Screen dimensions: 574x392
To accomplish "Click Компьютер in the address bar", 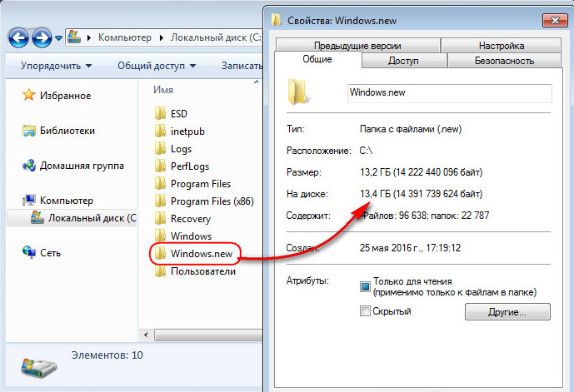I will coord(125,37).
